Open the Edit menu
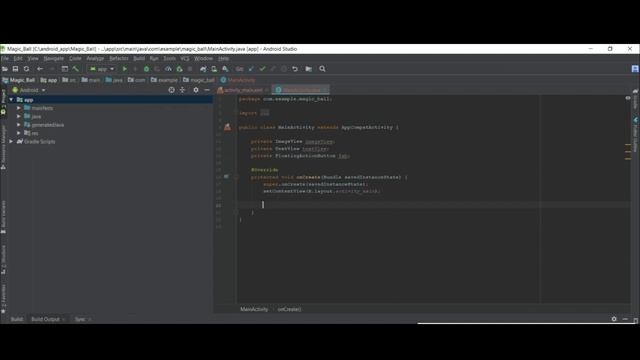 click(x=18, y=58)
